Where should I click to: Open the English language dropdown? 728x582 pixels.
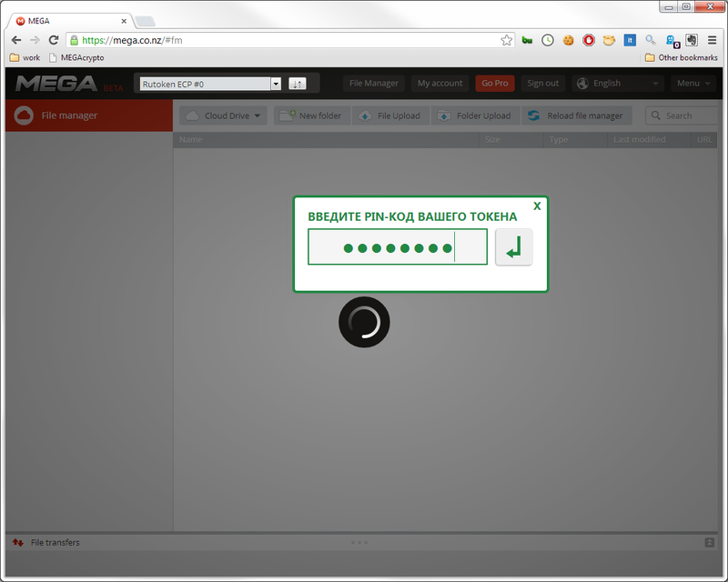coord(618,84)
